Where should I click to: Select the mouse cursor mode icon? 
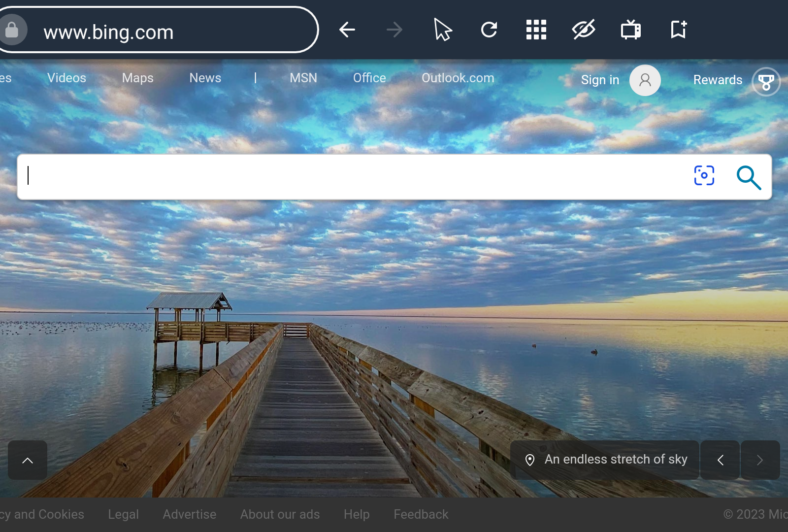442,30
